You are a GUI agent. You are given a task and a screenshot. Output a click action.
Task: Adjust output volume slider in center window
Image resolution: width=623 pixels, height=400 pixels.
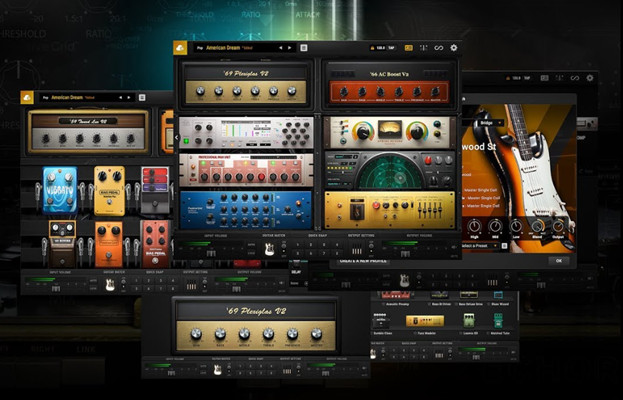pyautogui.click(x=405, y=253)
